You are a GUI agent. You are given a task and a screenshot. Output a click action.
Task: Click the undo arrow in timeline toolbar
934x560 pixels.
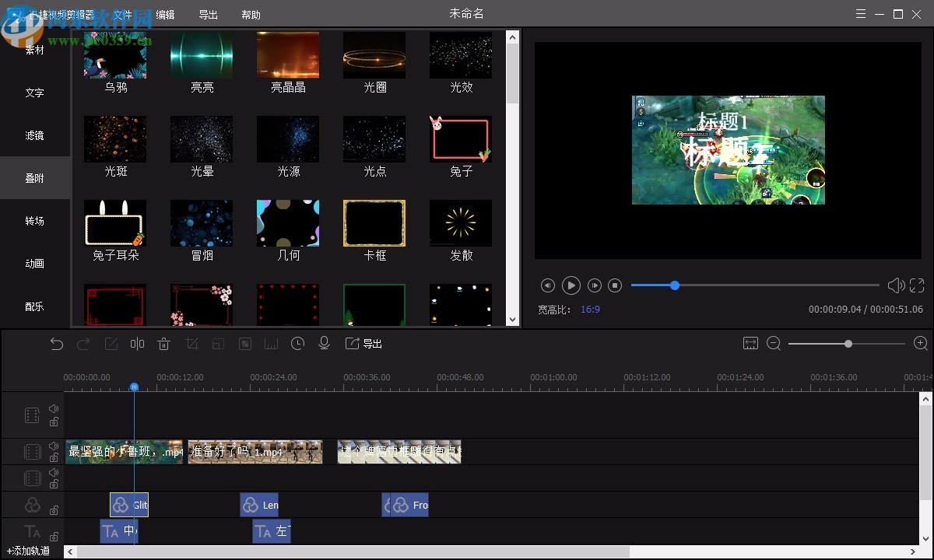(56, 344)
